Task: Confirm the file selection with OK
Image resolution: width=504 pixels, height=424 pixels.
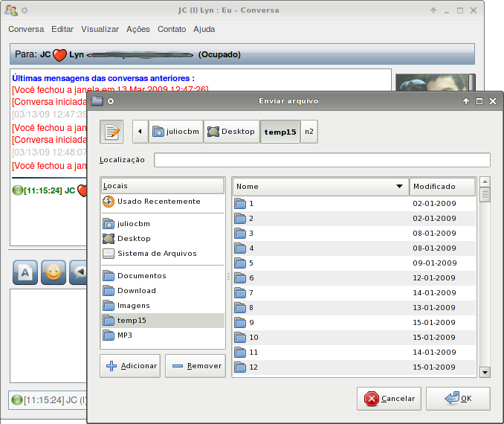Action: (458, 399)
